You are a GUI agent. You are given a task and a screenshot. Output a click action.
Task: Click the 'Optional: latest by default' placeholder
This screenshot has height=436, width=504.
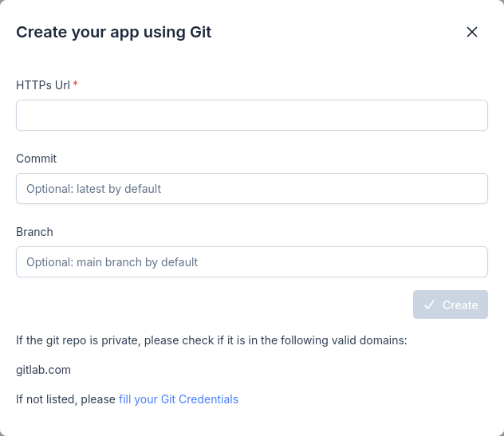pyautogui.click(x=93, y=189)
